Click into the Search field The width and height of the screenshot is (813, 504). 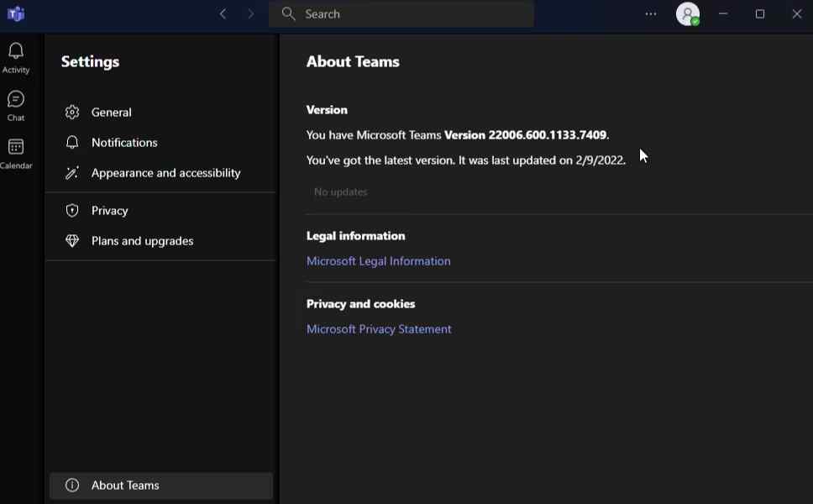pos(401,14)
